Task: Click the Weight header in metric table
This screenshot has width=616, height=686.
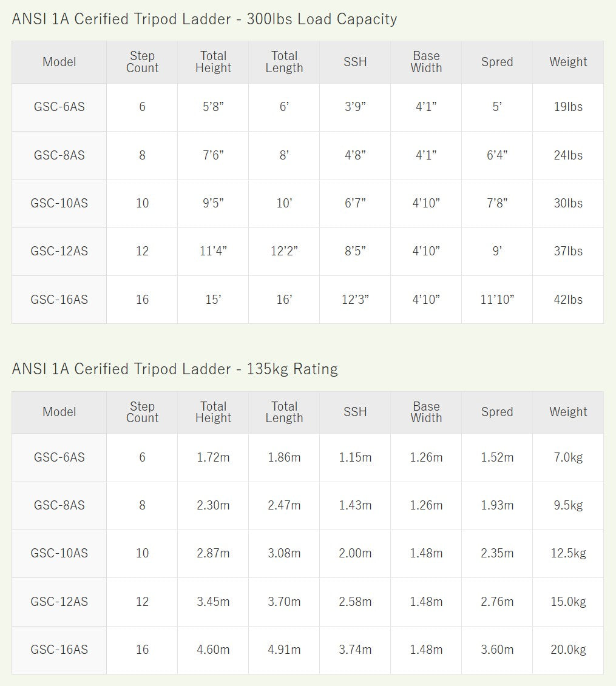Action: tap(568, 412)
